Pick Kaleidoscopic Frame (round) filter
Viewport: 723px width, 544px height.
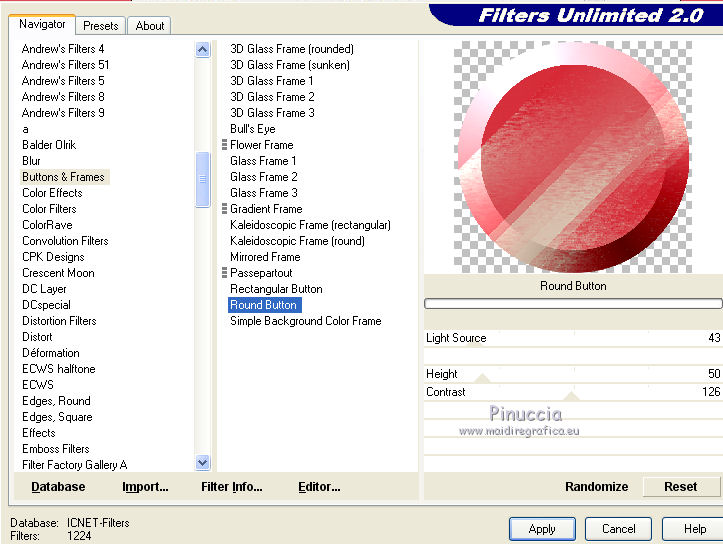click(x=297, y=241)
